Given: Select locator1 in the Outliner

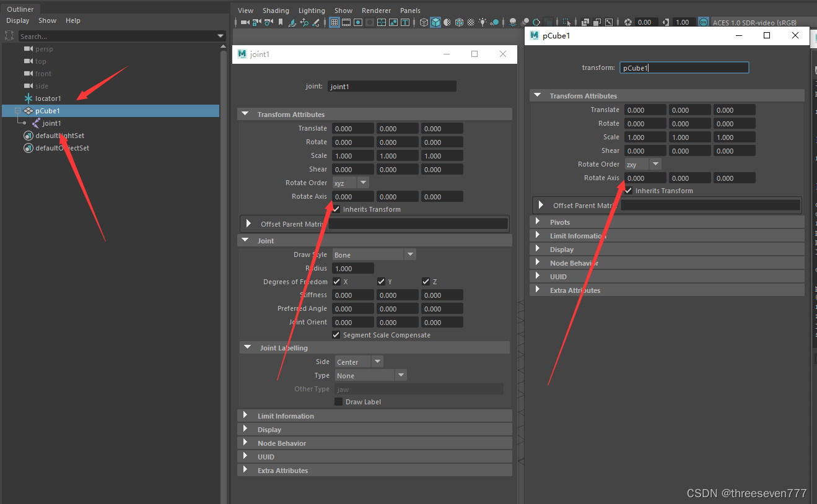Looking at the screenshot, I should coord(48,98).
